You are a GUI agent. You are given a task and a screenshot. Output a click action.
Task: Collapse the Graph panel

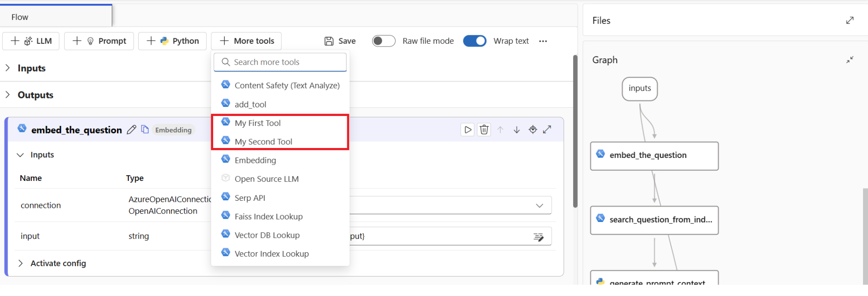point(850,60)
